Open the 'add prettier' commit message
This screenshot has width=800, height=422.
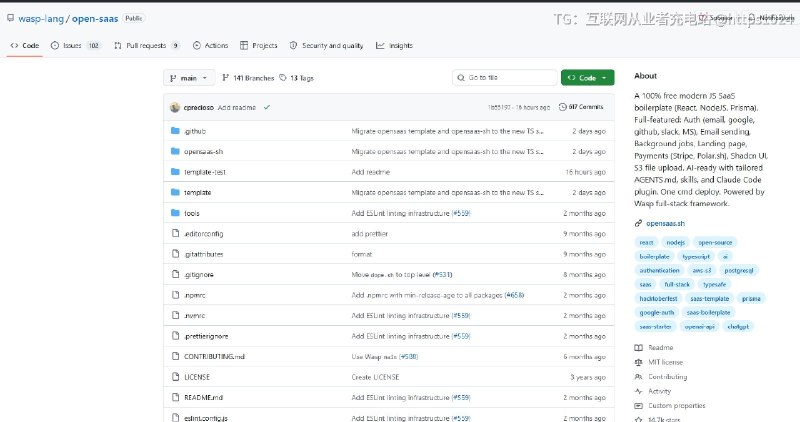pos(369,234)
